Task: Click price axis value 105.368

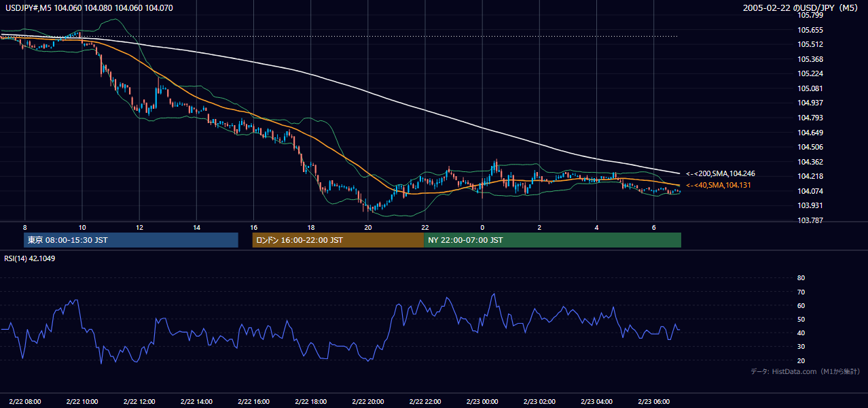Action: coord(810,59)
